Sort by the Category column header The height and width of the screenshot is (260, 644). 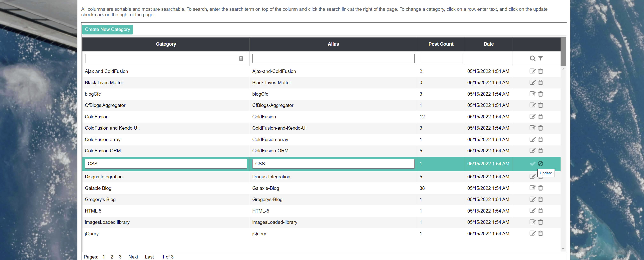point(166,44)
